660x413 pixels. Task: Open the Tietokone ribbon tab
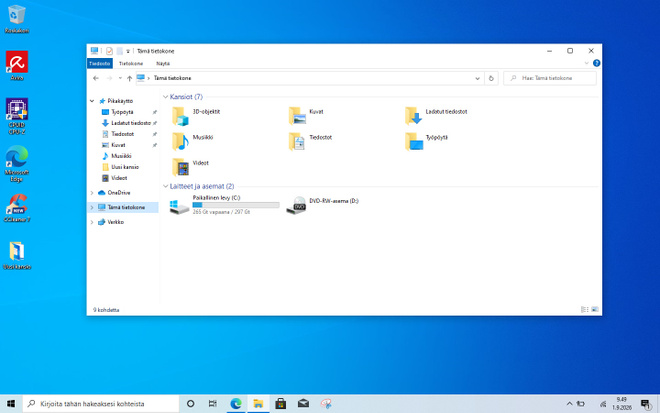click(x=131, y=63)
